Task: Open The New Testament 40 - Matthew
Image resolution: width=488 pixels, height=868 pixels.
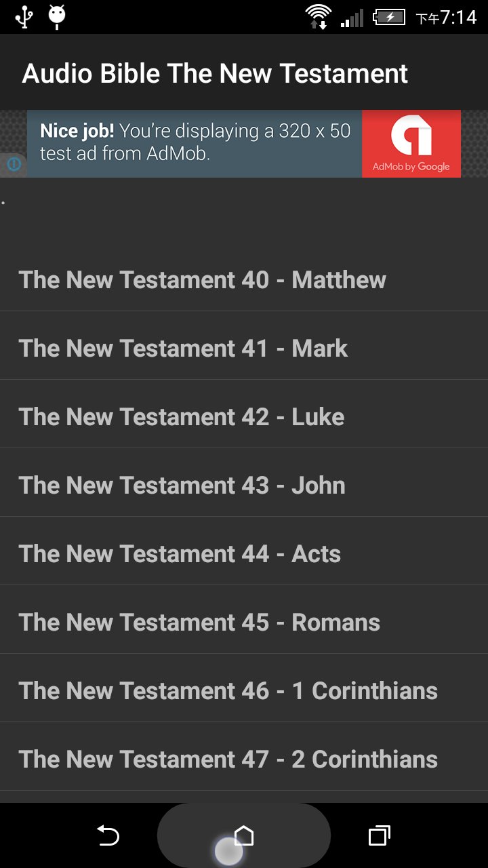Action: coord(202,280)
